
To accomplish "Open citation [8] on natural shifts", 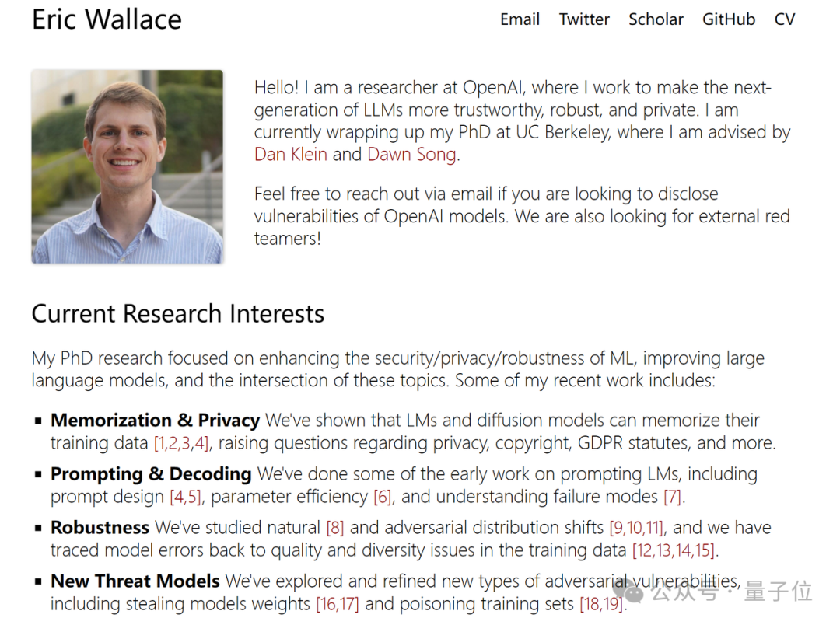I will (334, 528).
